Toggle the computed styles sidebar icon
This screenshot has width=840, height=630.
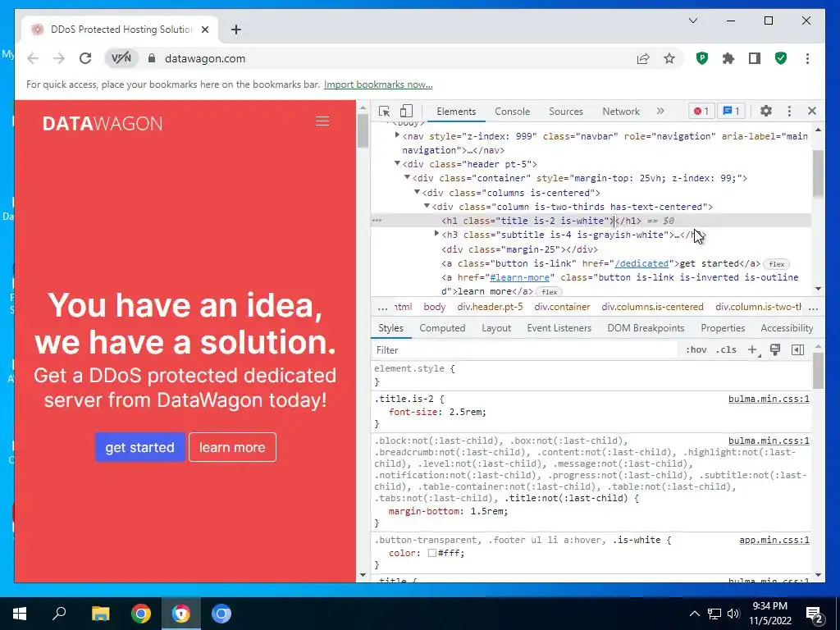click(x=797, y=349)
